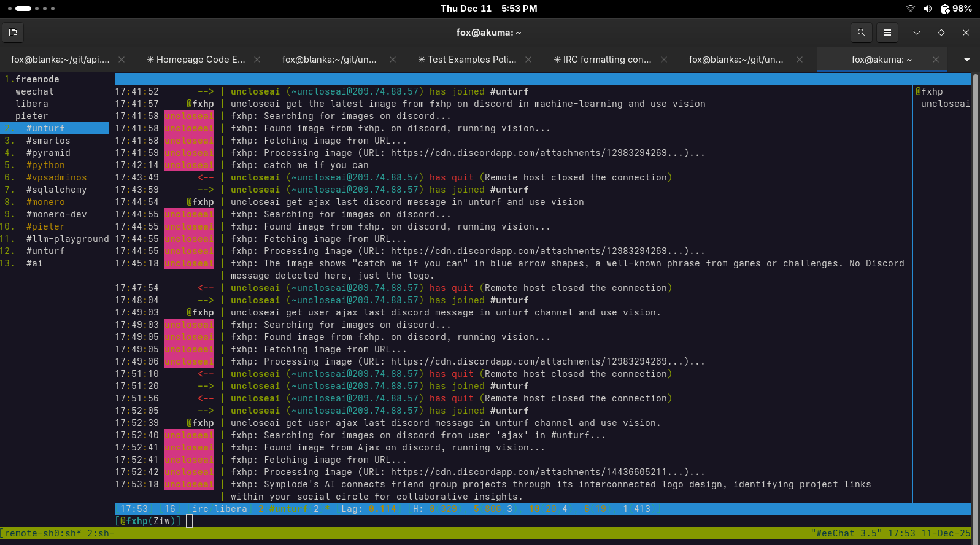Click the diamond restore window button

click(x=941, y=33)
